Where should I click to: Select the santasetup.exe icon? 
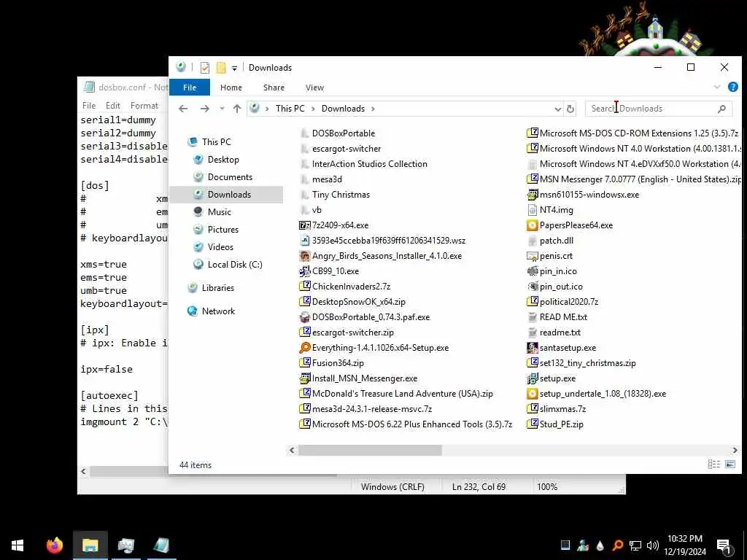point(532,348)
